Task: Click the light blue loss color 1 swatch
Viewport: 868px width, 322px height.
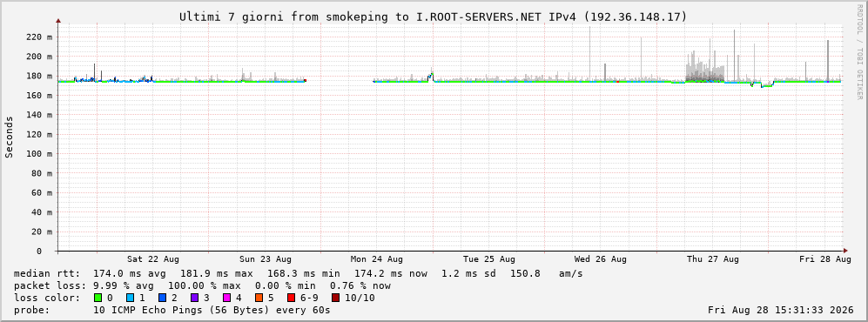Action: pos(130,298)
